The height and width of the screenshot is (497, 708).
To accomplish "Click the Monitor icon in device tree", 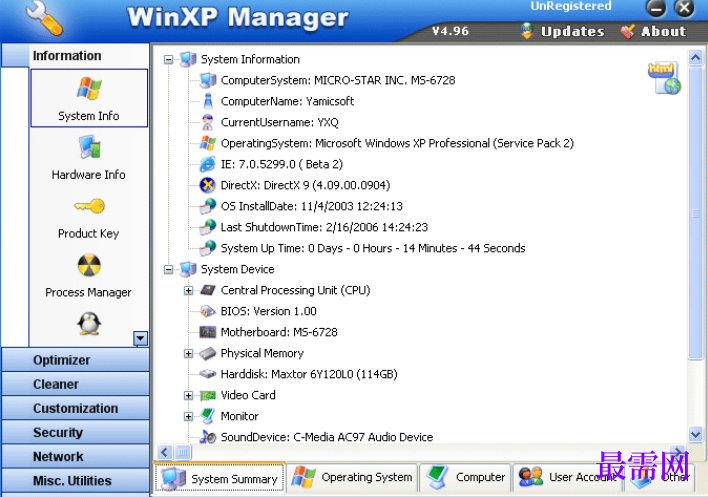I will pos(208,416).
